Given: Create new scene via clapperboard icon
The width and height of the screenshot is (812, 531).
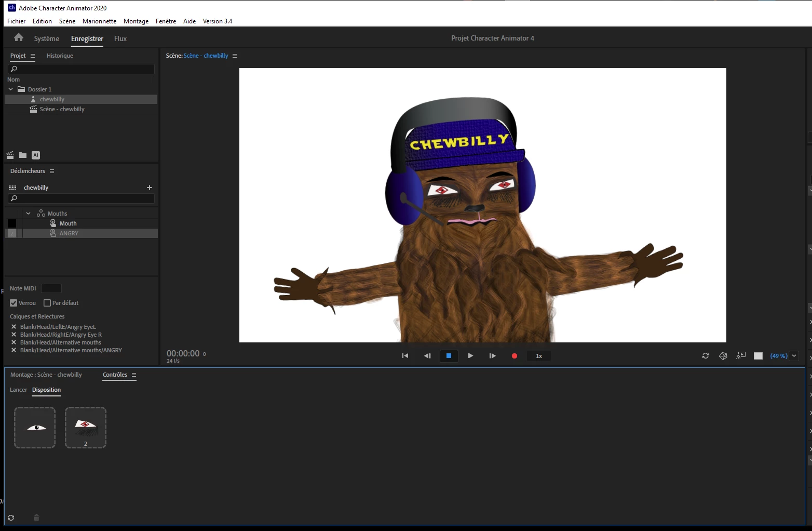Looking at the screenshot, I should [x=10, y=155].
